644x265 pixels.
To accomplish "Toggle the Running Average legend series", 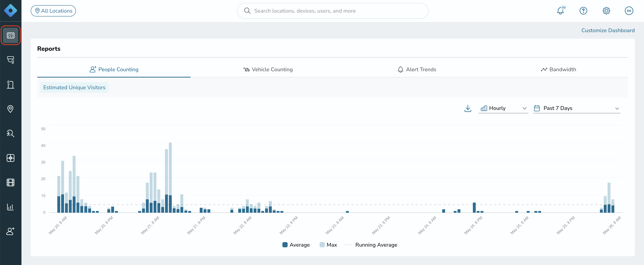I will coord(371,245).
